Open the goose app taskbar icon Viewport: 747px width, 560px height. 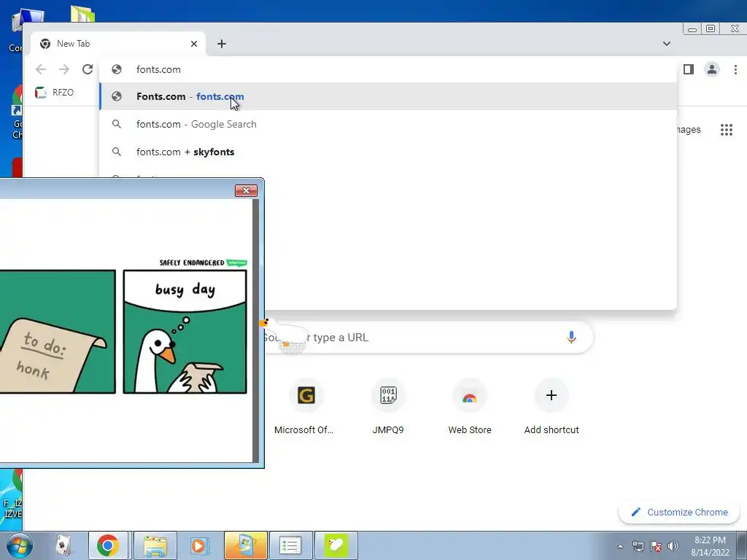tap(336, 545)
